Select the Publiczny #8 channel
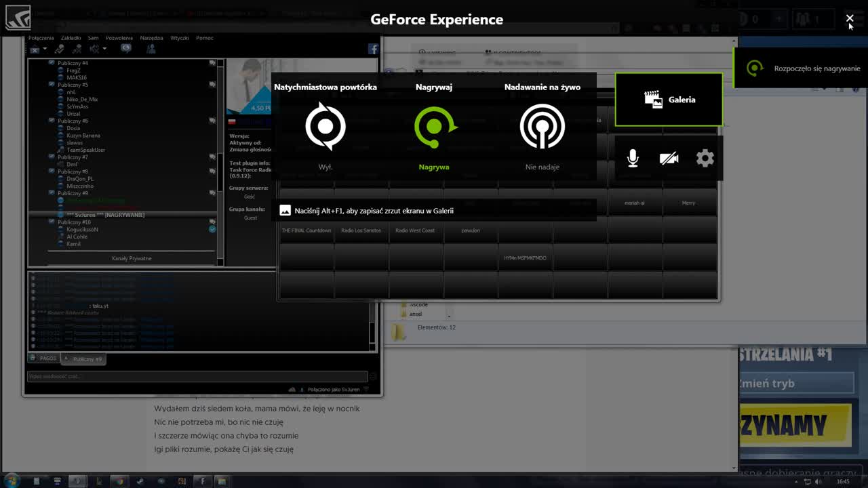868x488 pixels. click(x=73, y=171)
